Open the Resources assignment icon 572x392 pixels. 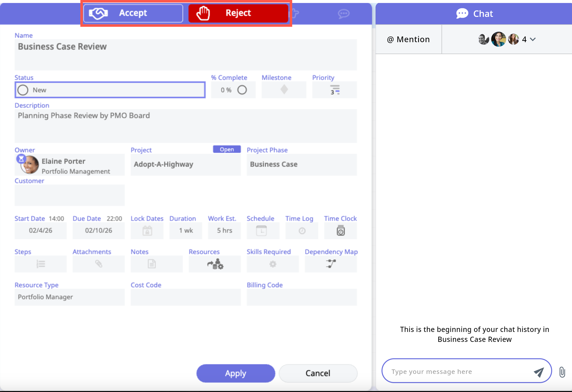click(x=215, y=264)
